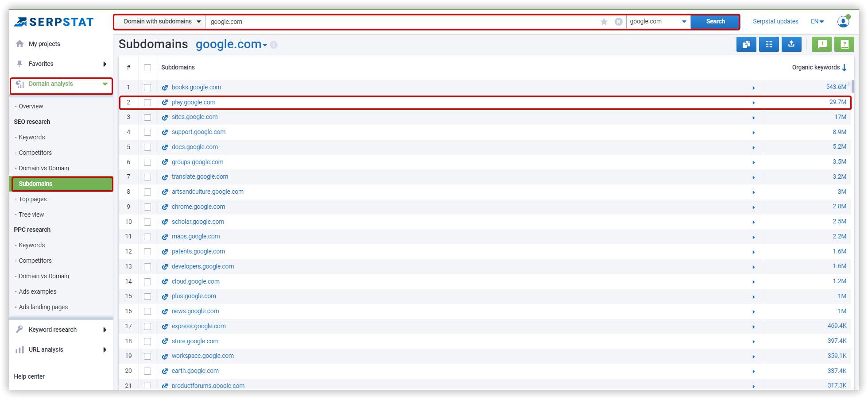Open the Overview menu item
The height and width of the screenshot is (399, 868).
pos(31,106)
